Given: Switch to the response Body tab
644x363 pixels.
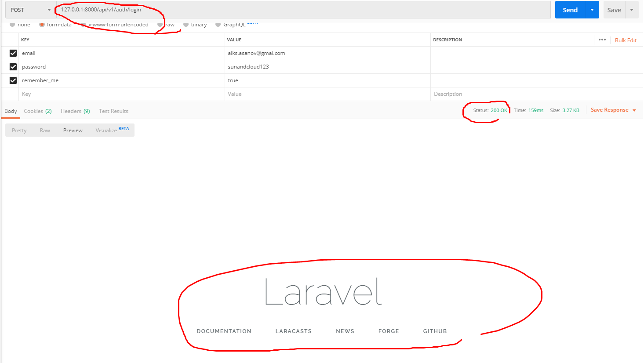Looking at the screenshot, I should [11, 111].
